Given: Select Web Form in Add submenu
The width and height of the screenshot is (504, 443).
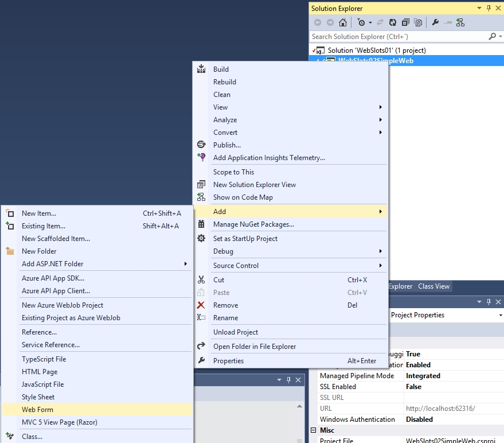Looking at the screenshot, I should tap(97, 410).
